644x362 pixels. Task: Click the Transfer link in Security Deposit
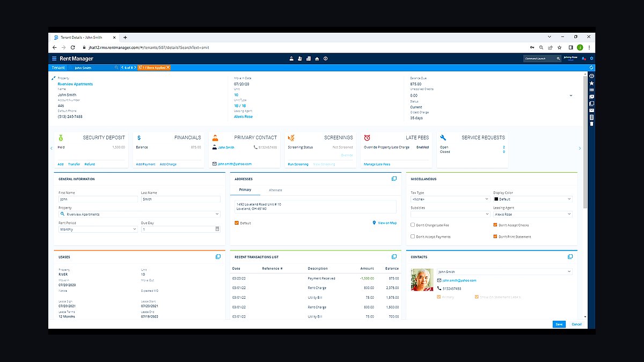pyautogui.click(x=74, y=164)
